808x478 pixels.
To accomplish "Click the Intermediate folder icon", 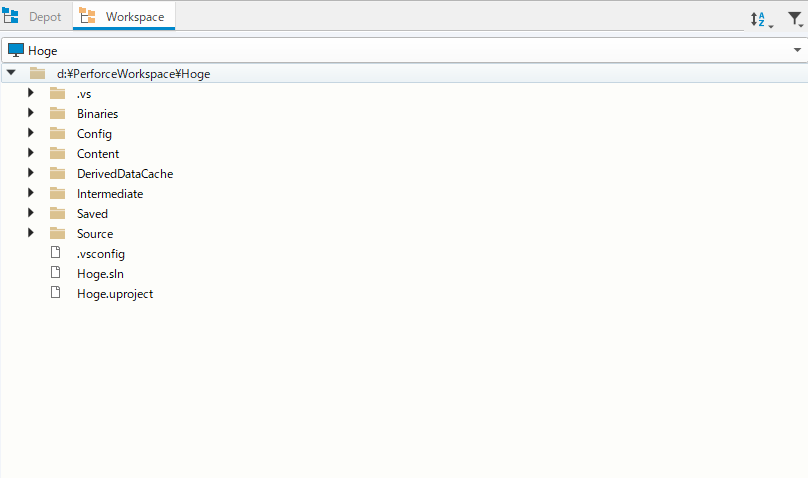I will pos(57,194).
